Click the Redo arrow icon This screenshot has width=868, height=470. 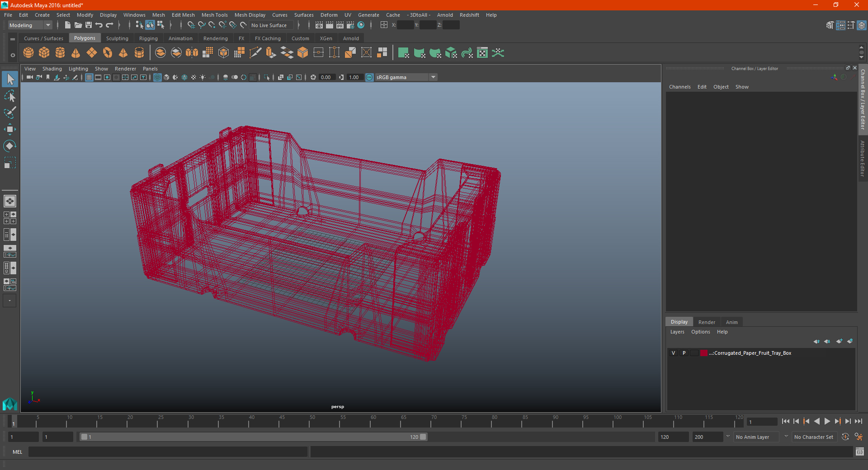click(x=109, y=25)
